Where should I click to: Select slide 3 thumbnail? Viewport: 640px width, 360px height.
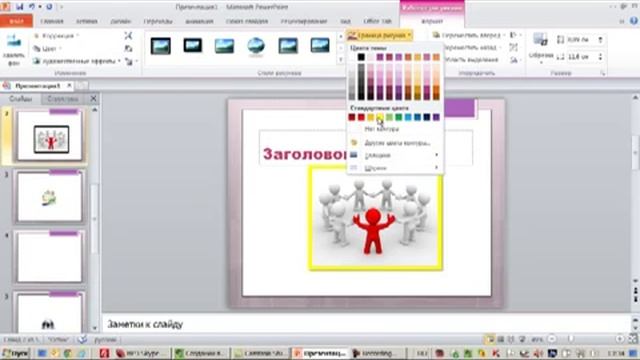pyautogui.click(x=49, y=197)
